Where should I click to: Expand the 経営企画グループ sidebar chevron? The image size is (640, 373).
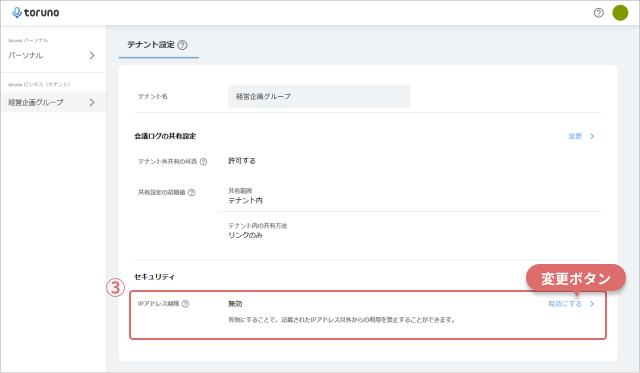click(92, 102)
